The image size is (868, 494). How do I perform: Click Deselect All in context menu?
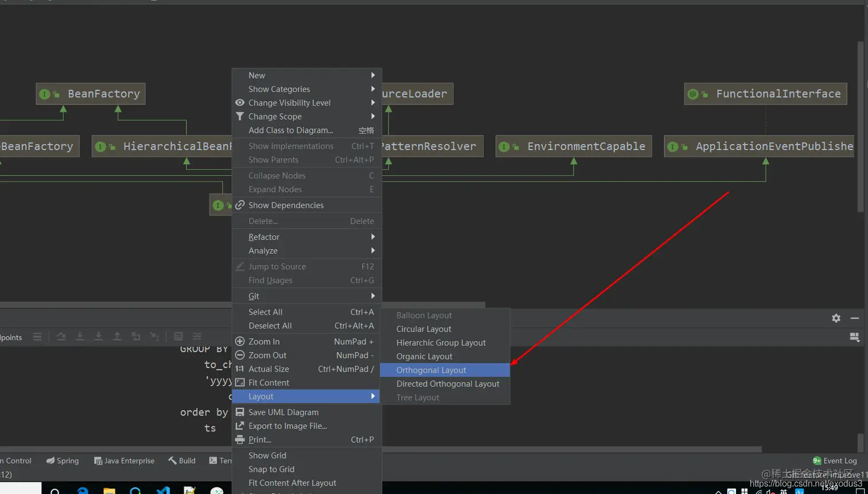point(307,326)
